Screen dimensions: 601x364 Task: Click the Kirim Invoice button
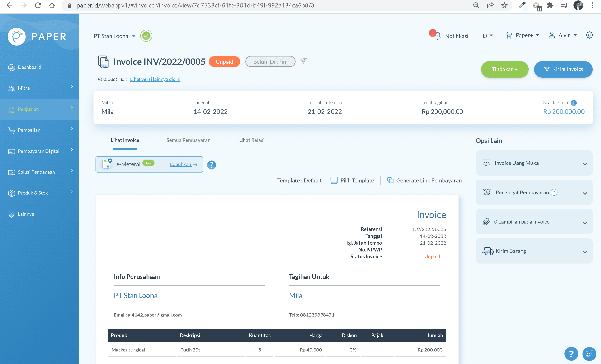click(x=563, y=69)
